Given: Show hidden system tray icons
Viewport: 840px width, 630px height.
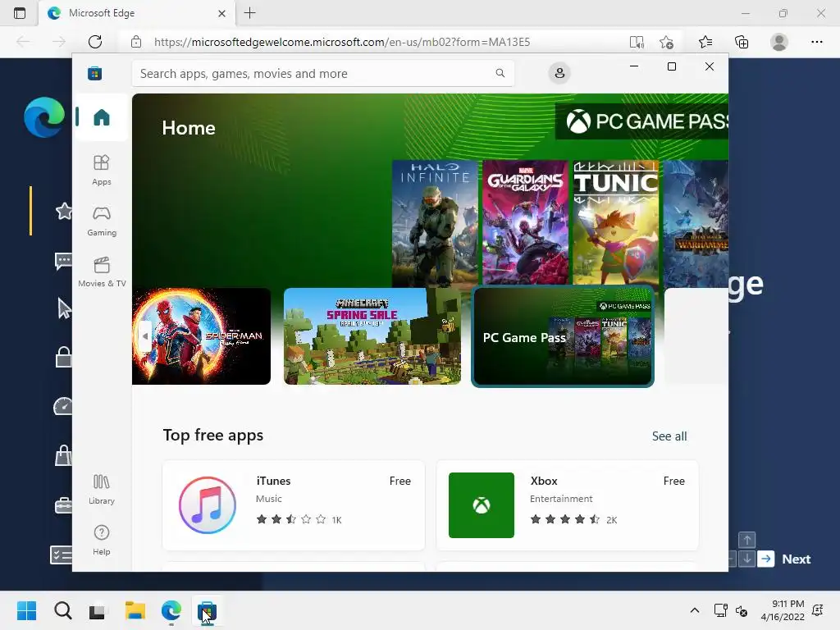Looking at the screenshot, I should coord(694,610).
